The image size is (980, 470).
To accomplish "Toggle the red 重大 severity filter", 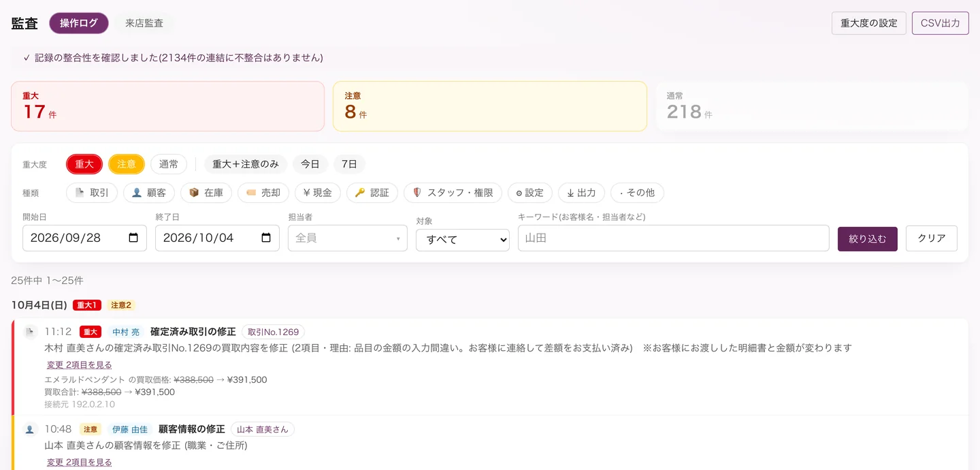I will [84, 164].
